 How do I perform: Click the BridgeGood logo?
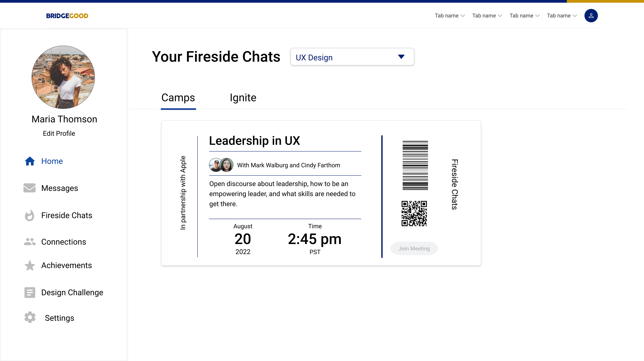click(x=67, y=16)
